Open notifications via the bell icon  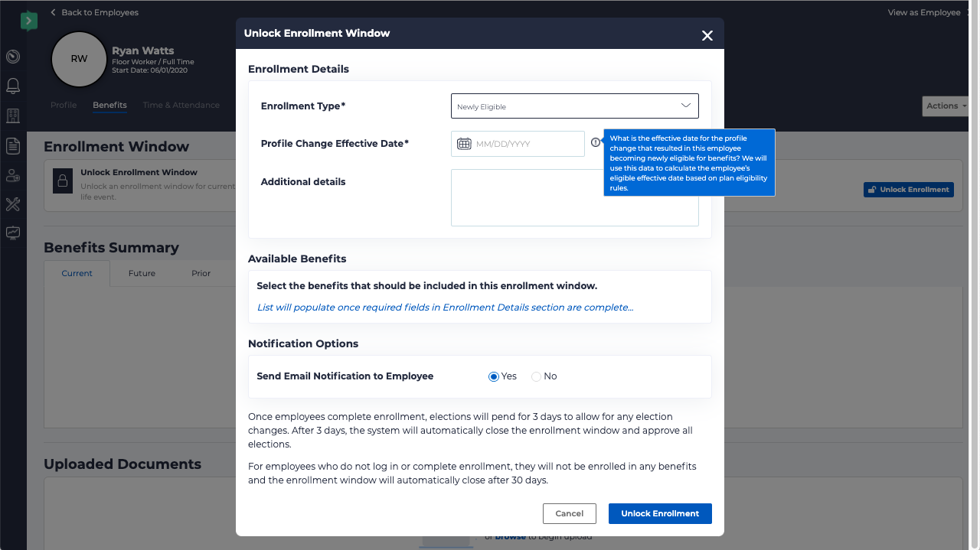[x=12, y=86]
